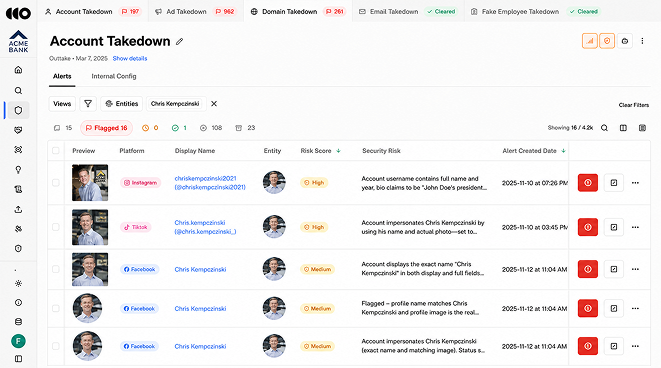Sort by Risk Score column arrow
The width and height of the screenshot is (661, 368).
[339, 150]
